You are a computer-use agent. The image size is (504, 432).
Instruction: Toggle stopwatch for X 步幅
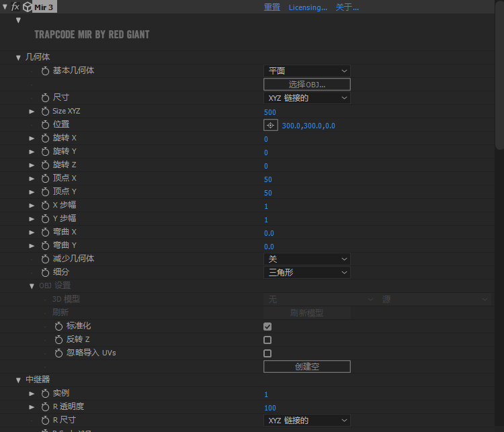45,206
